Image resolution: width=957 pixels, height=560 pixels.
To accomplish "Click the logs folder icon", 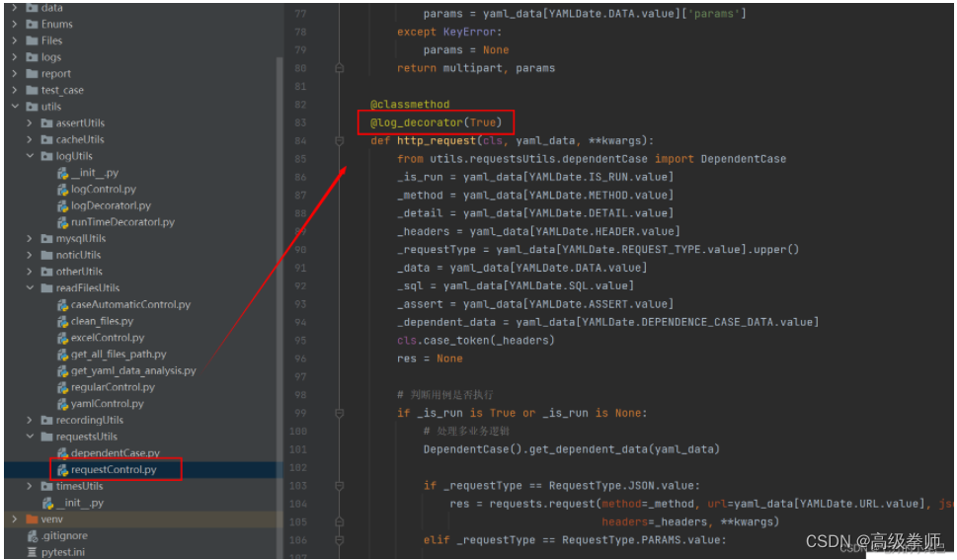I will (x=32, y=57).
